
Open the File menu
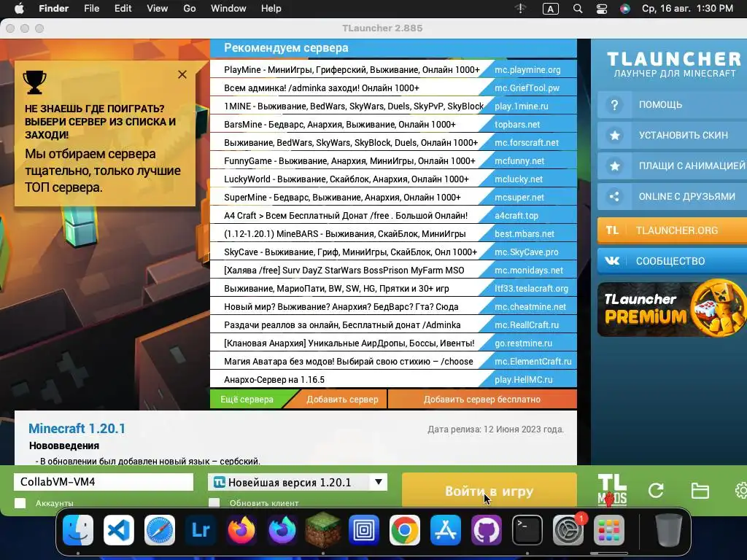91,9
